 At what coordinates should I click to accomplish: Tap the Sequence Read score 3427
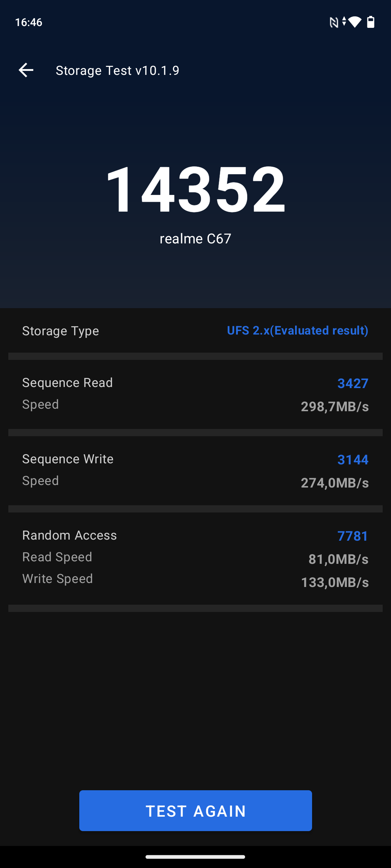point(353,383)
